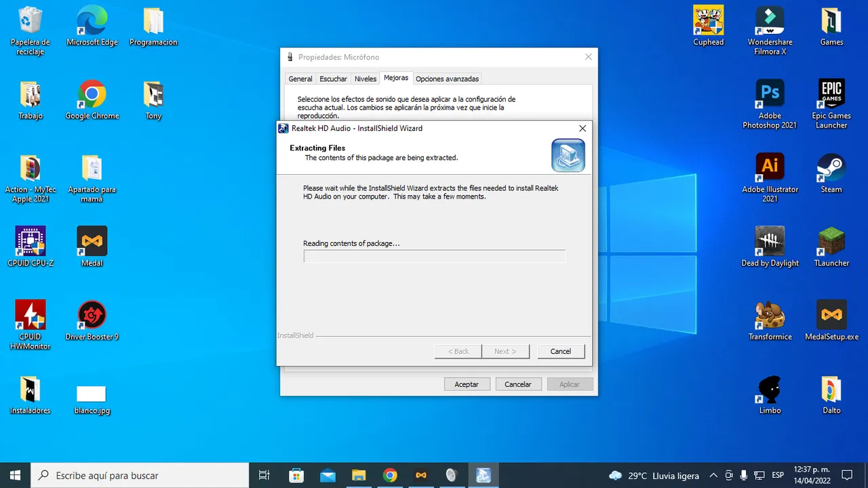Open Chrome from the taskbar
This screenshot has width=868, height=488.
(389, 475)
